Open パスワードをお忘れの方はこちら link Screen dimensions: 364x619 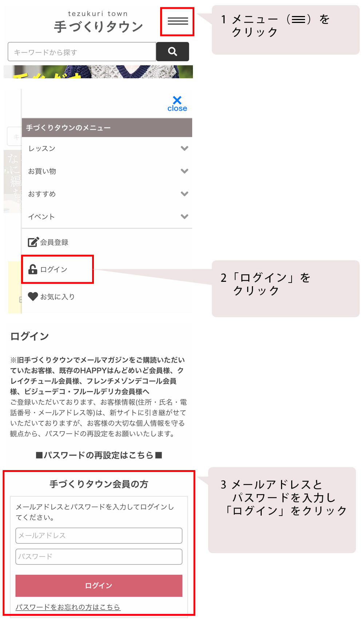pyautogui.click(x=68, y=607)
